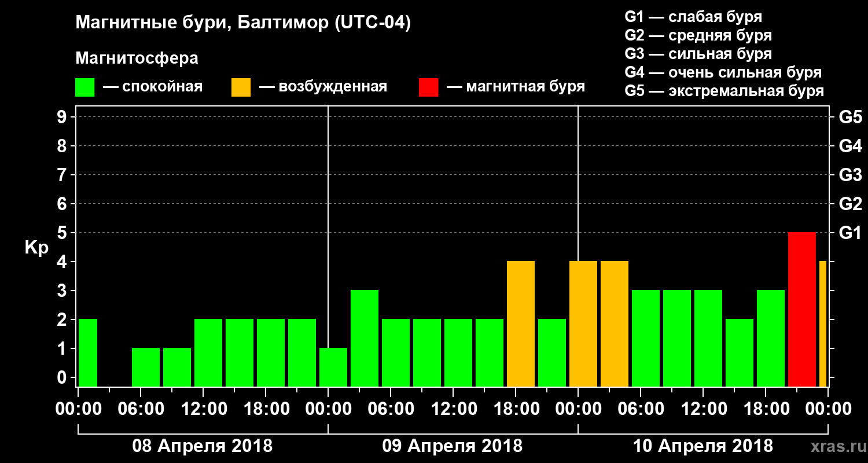
Task: Click the orange bar starting 00:00 on 10 April
Action: (583, 324)
